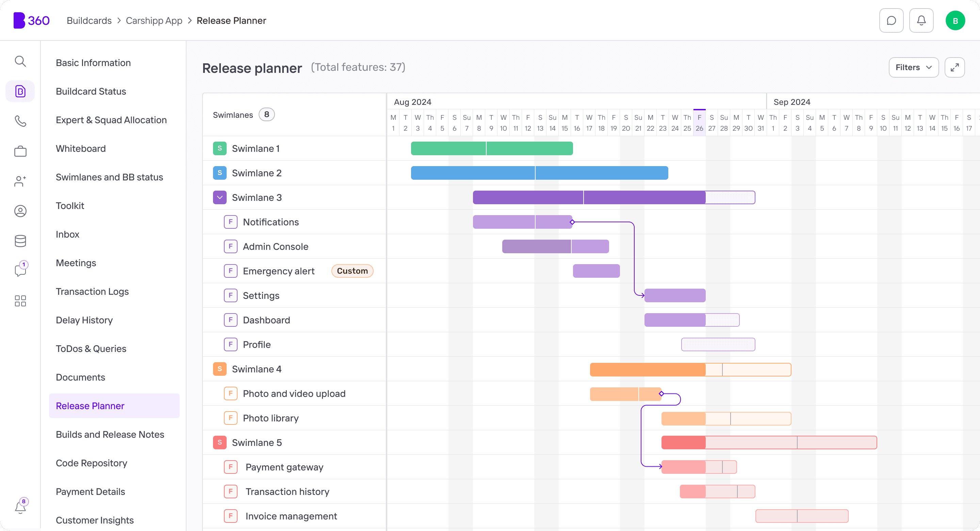Go to Builds and Release Notes
The image size is (980, 531).
click(x=110, y=434)
